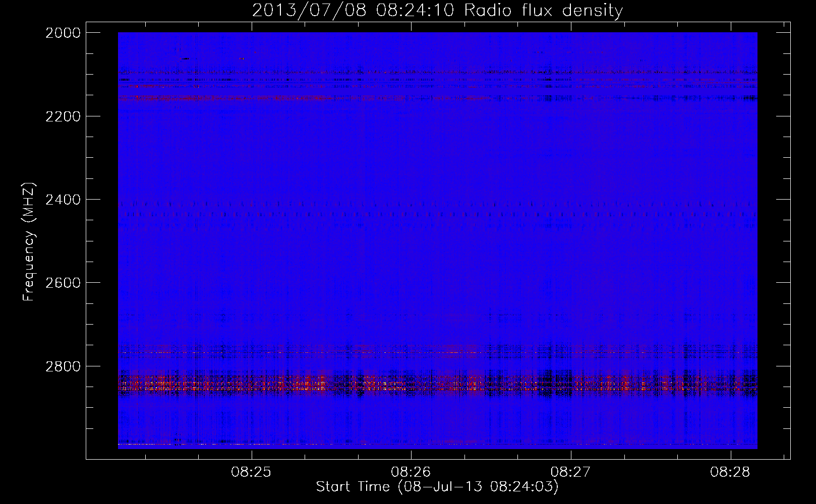The width and height of the screenshot is (816, 504).
Task: Click the 'Start Time (08-Jul-13 08:24:03)' label
Action: tap(437, 487)
